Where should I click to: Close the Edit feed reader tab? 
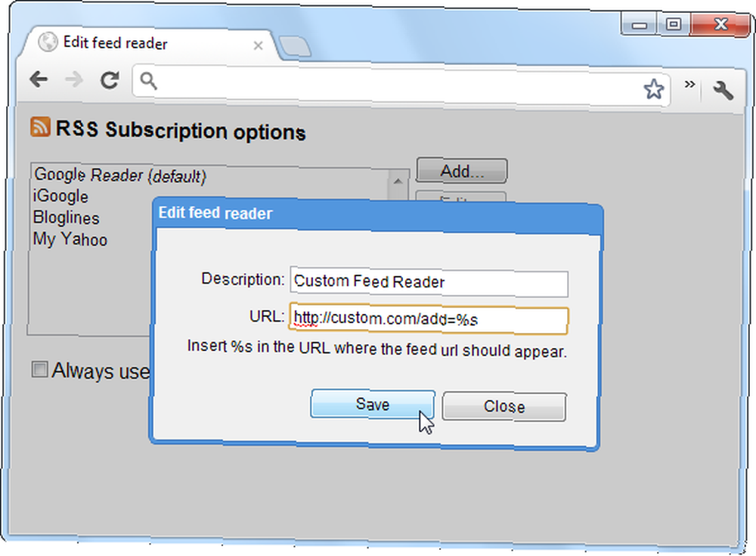pyautogui.click(x=258, y=46)
